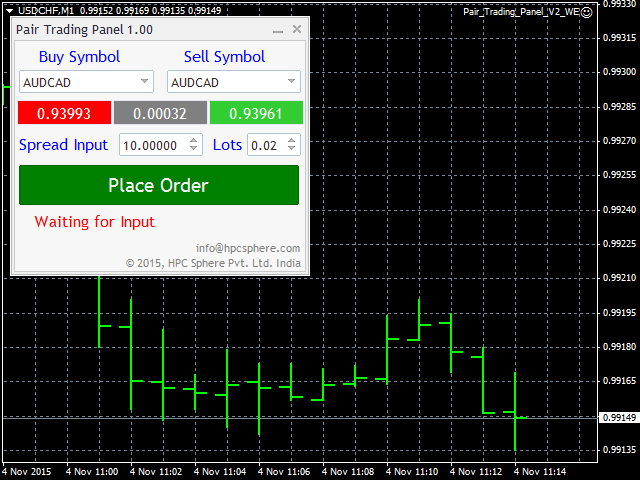Click the USDCHF,M1 chart title text
Screen dimensions: 640x480
pyautogui.click(x=46, y=11)
